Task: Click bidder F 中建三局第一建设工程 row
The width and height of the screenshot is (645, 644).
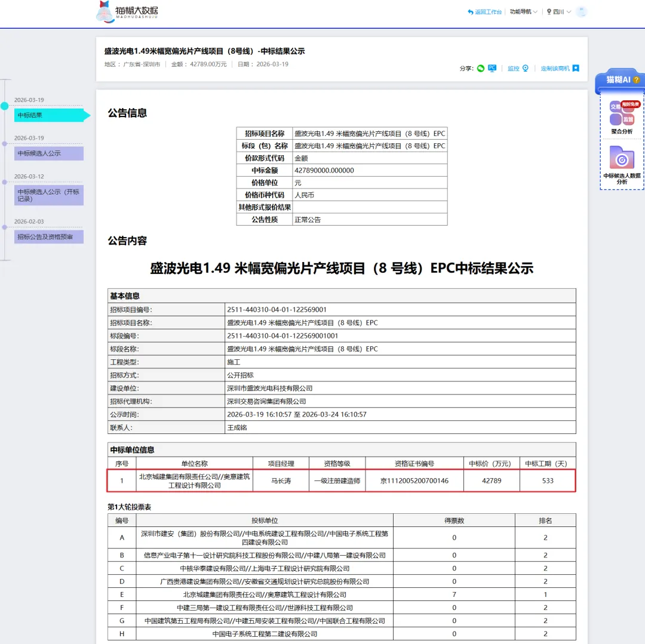Action: tap(342, 608)
